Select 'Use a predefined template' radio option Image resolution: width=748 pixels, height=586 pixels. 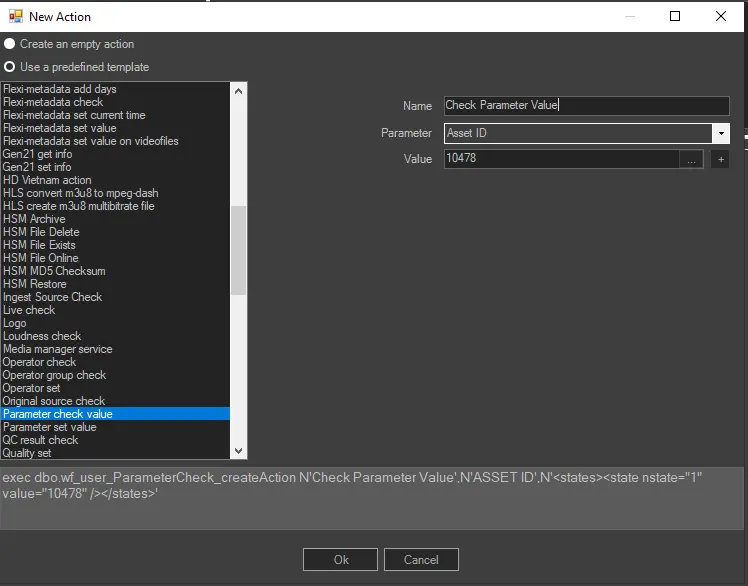pos(10,67)
